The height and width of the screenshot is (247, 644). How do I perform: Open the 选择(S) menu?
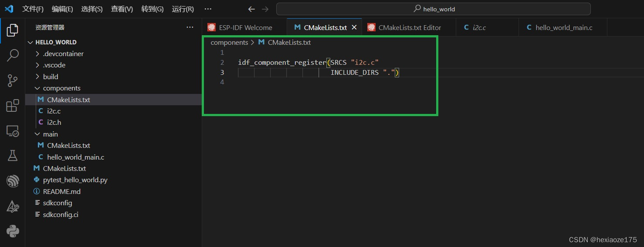92,9
